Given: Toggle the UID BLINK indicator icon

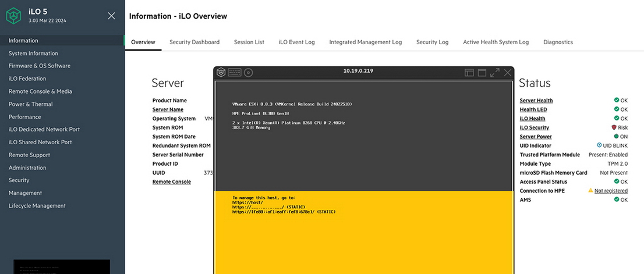Looking at the screenshot, I should tap(599, 145).
